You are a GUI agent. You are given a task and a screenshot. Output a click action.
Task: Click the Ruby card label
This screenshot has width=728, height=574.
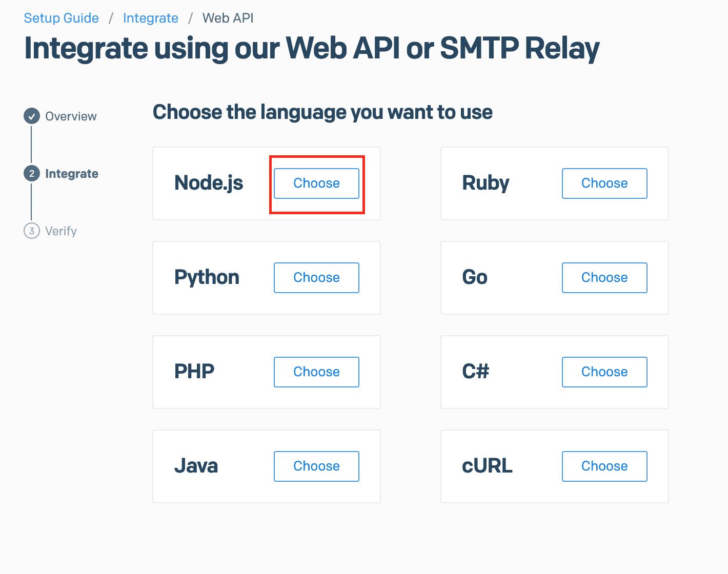486,183
